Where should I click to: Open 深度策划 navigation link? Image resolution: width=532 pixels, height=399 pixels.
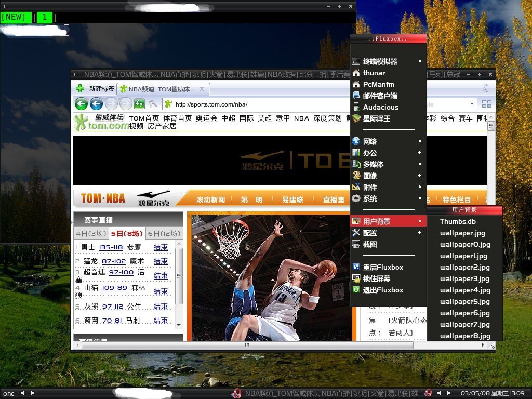[327, 118]
